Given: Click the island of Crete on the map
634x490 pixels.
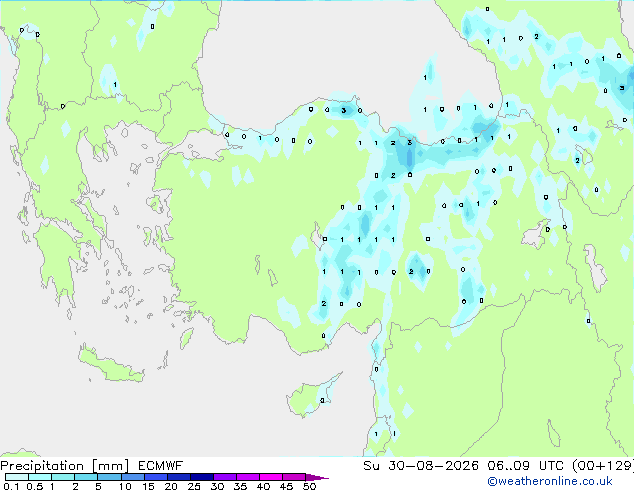Looking at the screenshot, I should (110, 366).
